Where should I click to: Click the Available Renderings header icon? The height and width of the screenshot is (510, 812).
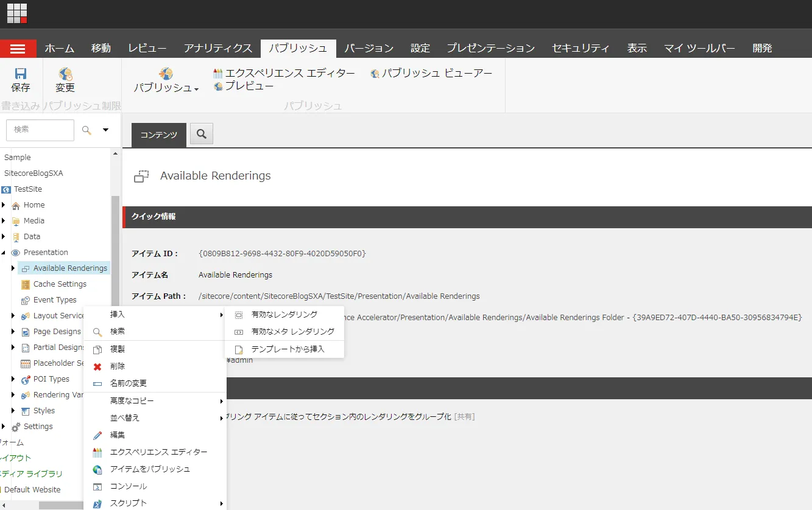point(141,176)
